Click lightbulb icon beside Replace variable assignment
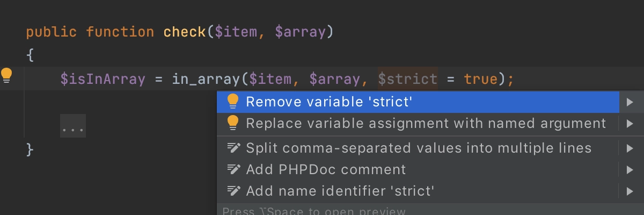This screenshot has height=215, width=644. point(232,123)
